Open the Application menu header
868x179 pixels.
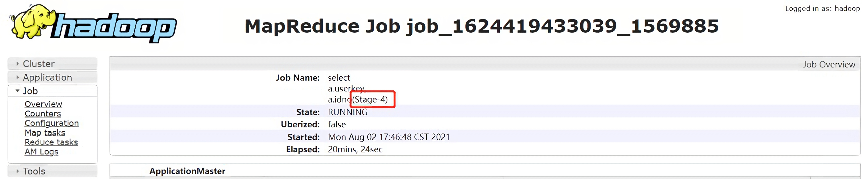pos(53,77)
